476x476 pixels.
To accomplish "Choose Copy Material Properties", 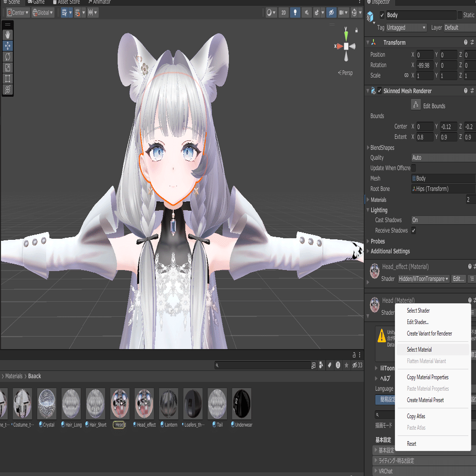I will point(428,377).
